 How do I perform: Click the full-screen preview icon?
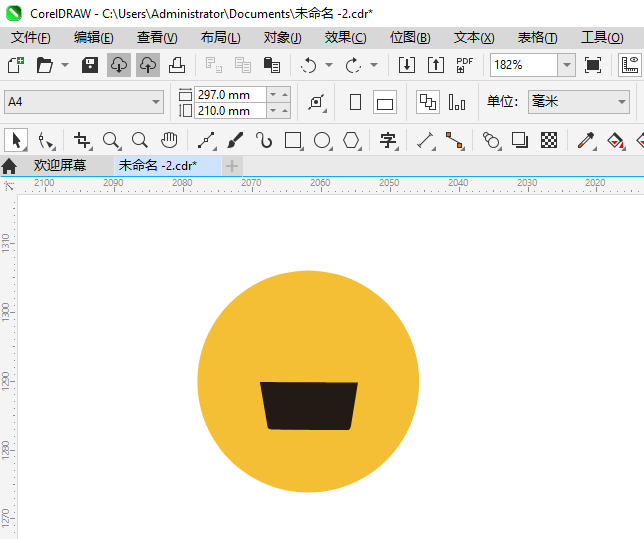(x=593, y=65)
